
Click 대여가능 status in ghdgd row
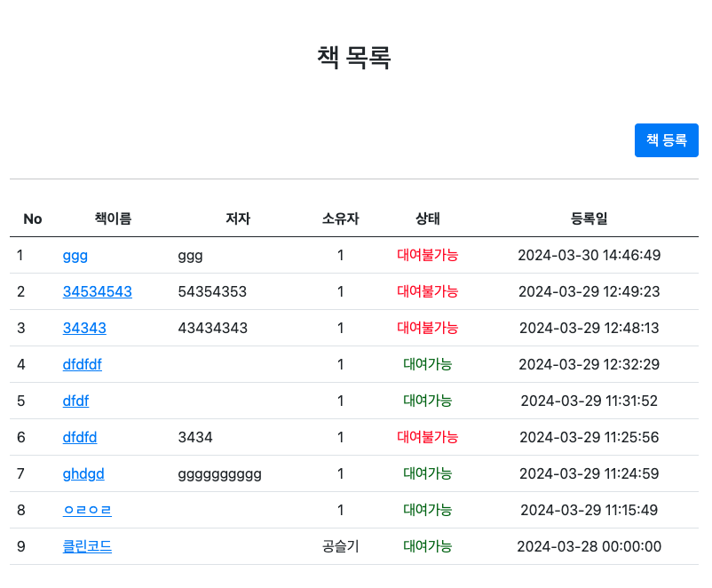(x=427, y=473)
